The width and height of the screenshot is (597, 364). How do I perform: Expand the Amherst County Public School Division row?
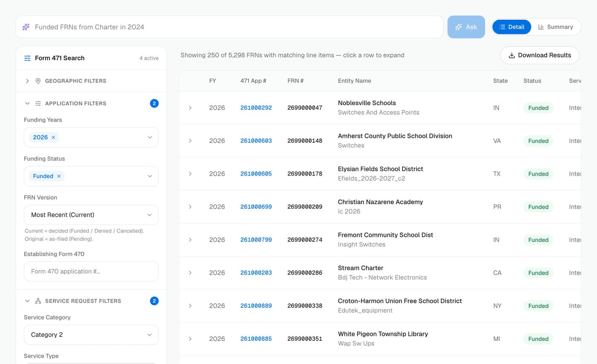click(190, 141)
